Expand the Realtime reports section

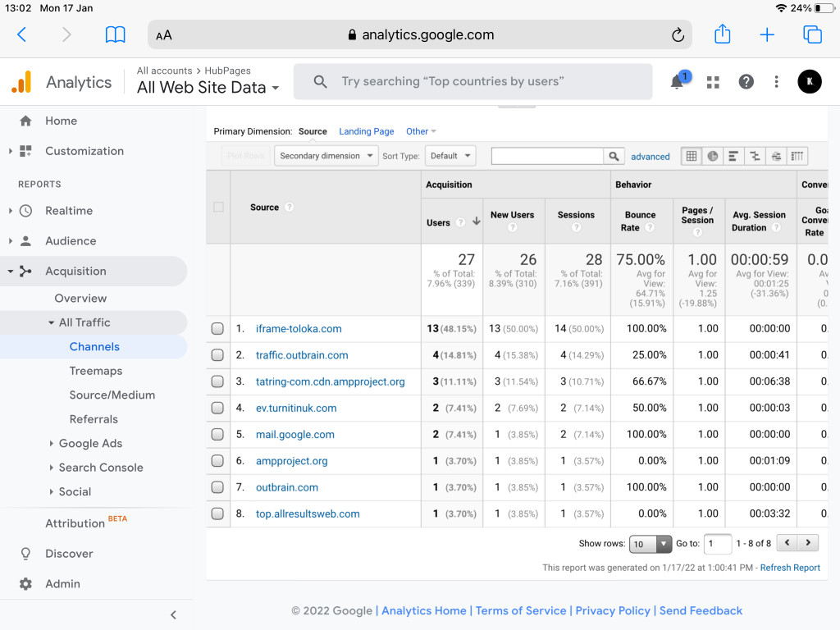click(10, 211)
